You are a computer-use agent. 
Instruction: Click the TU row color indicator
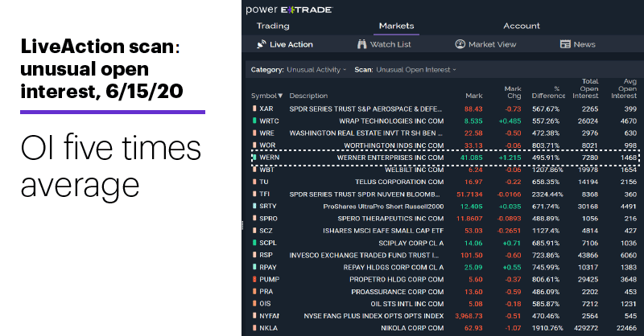click(254, 182)
